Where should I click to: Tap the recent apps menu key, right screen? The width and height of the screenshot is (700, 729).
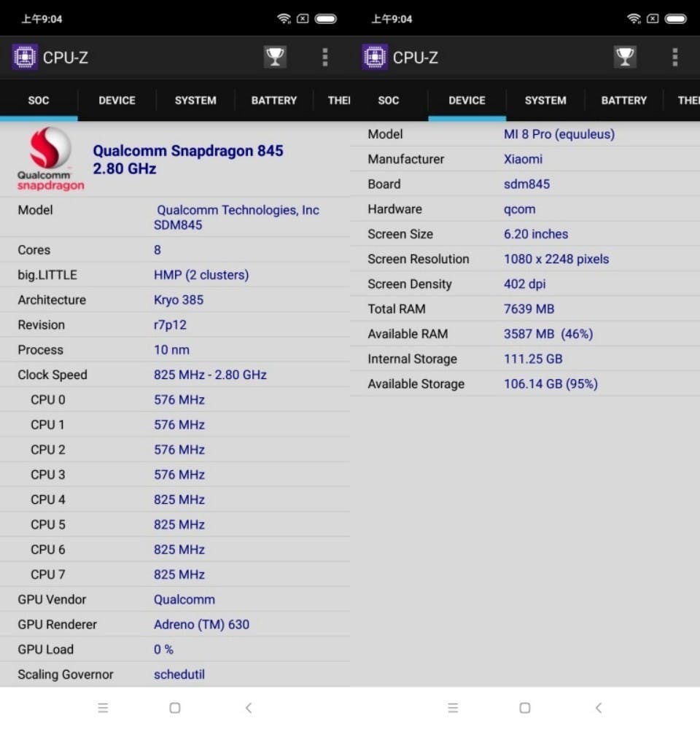453,708
